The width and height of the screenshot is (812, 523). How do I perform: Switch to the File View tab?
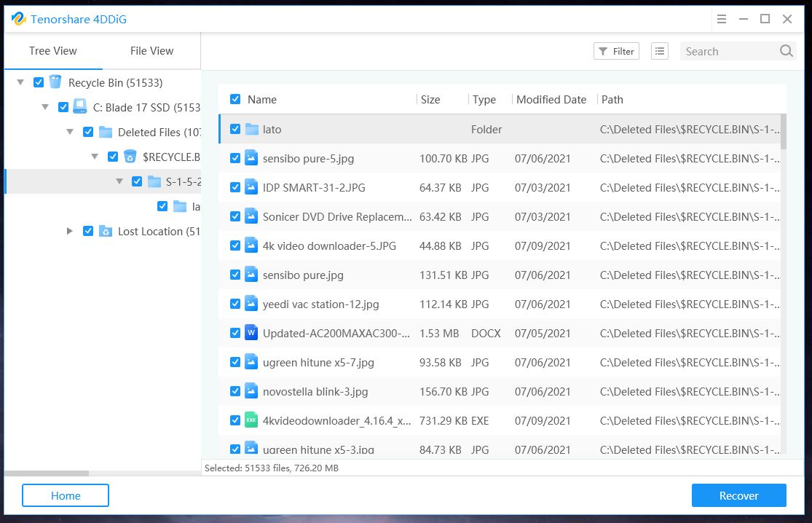click(x=151, y=51)
